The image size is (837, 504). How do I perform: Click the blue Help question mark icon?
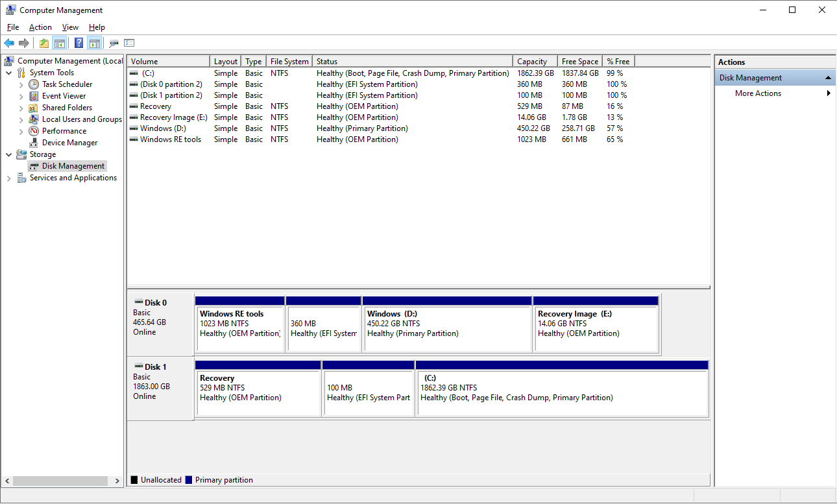click(x=79, y=43)
